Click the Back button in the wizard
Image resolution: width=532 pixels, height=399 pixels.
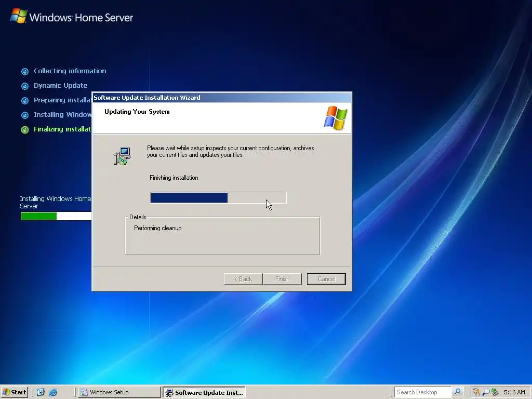click(x=243, y=279)
